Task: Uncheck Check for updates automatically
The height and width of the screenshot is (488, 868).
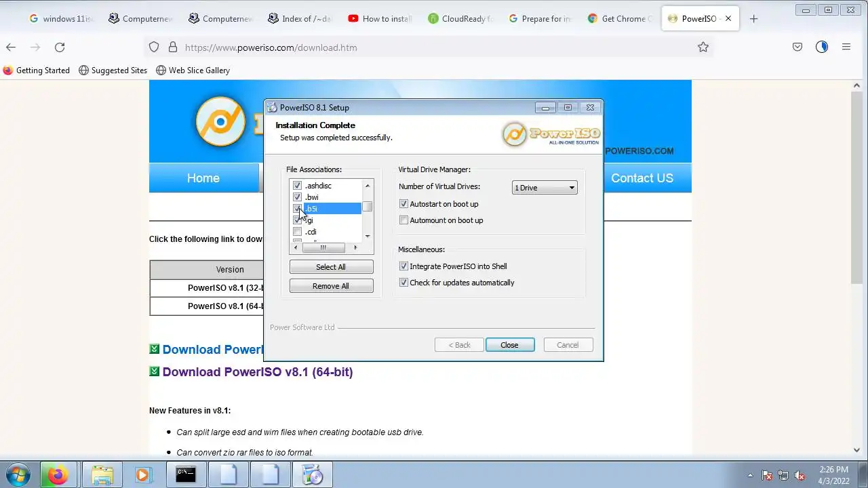Action: (404, 283)
